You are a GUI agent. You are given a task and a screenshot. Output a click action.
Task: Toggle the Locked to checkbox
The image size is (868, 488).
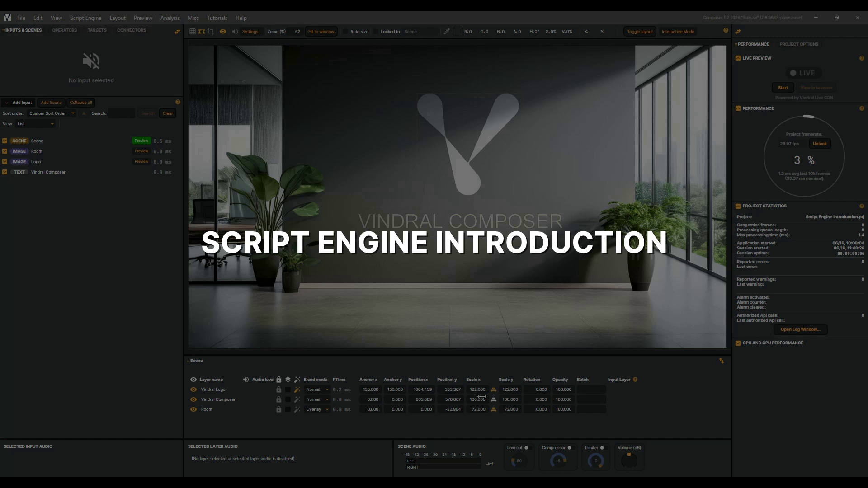coord(376,32)
